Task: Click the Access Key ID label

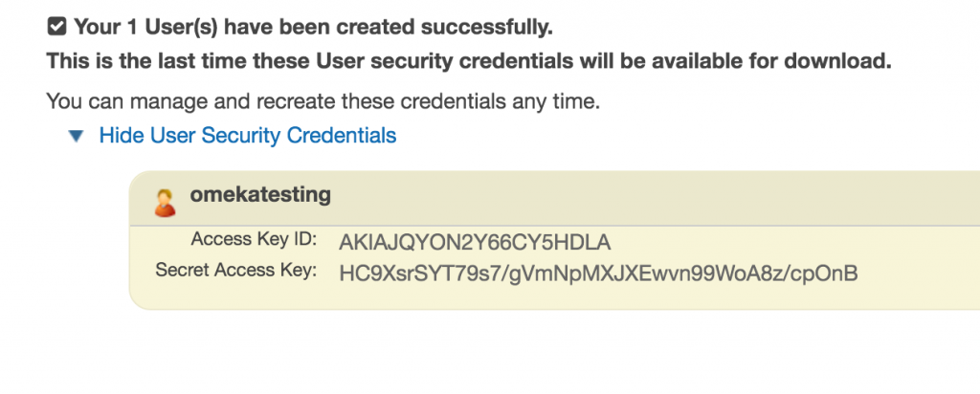Action: pos(255,239)
